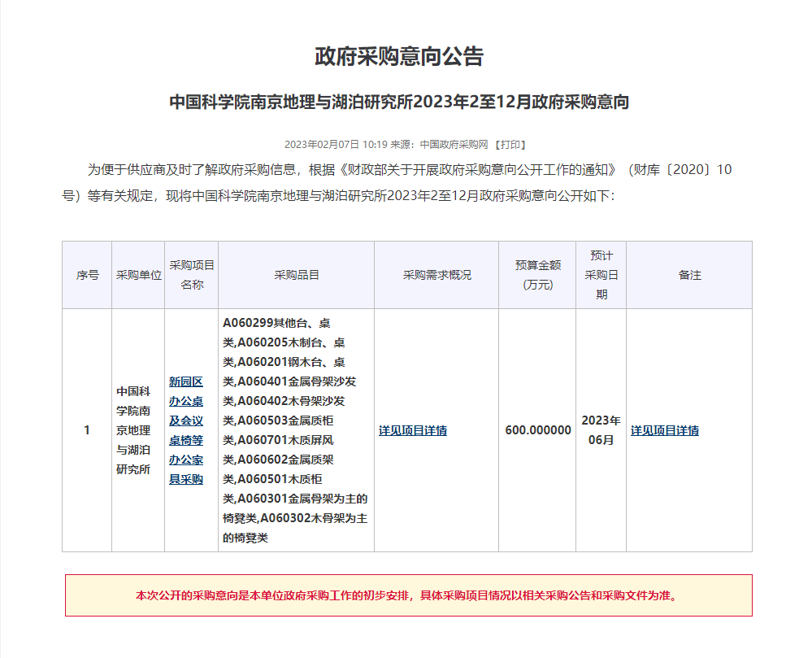The image size is (812, 658).
Task: Open the 新园区办公桌及会议桌椅等办公家具采购 project link
Action: point(186,430)
